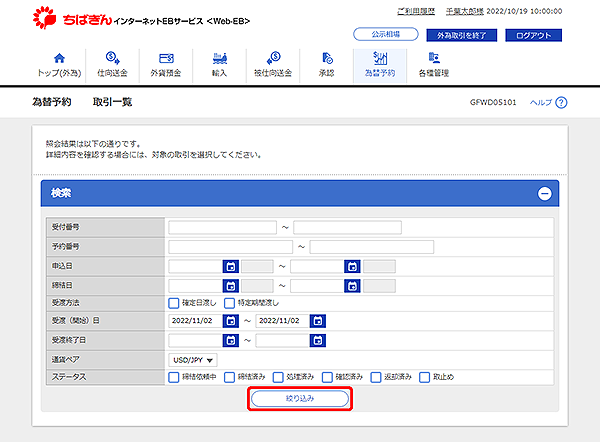Click the screen ID GFWD05101 text
600x442 pixels.
coord(493,103)
